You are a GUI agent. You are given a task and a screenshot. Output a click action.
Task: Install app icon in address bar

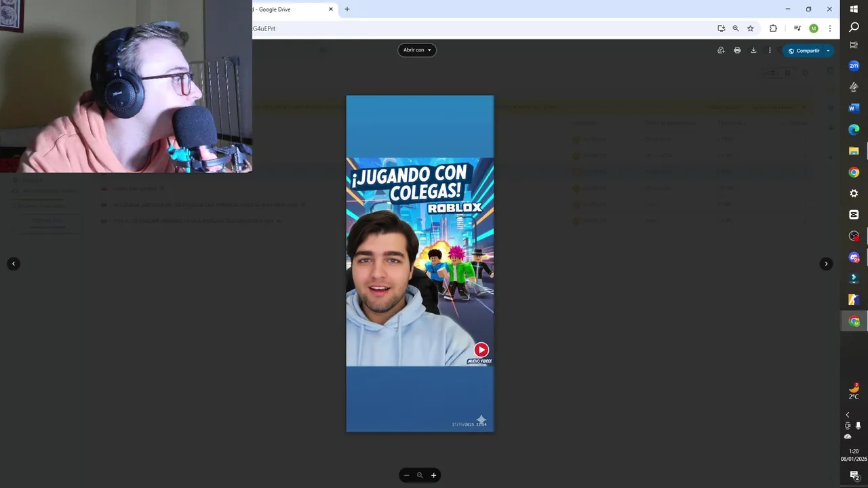[x=721, y=28]
